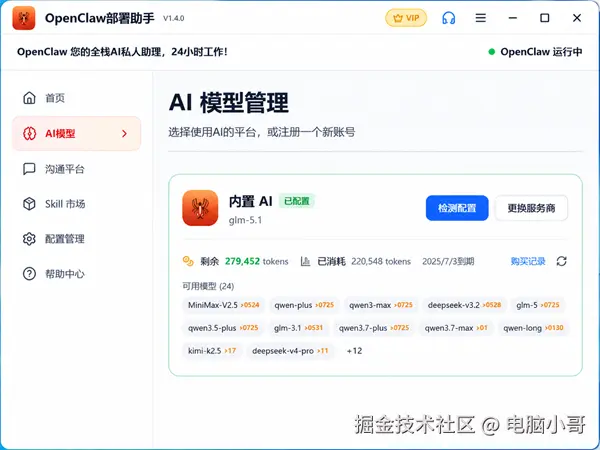Select the qwen3.5-plus model chip
The image size is (600, 450).
pos(223,328)
